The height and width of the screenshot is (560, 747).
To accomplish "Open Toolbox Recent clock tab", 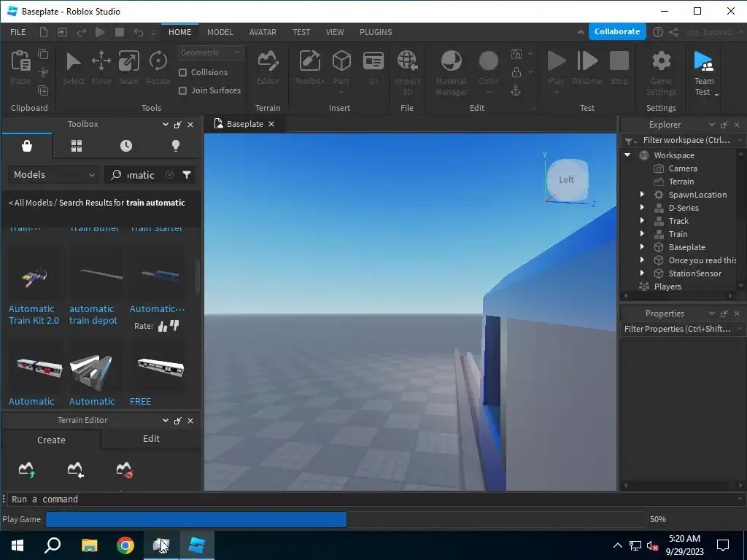I will click(x=126, y=146).
